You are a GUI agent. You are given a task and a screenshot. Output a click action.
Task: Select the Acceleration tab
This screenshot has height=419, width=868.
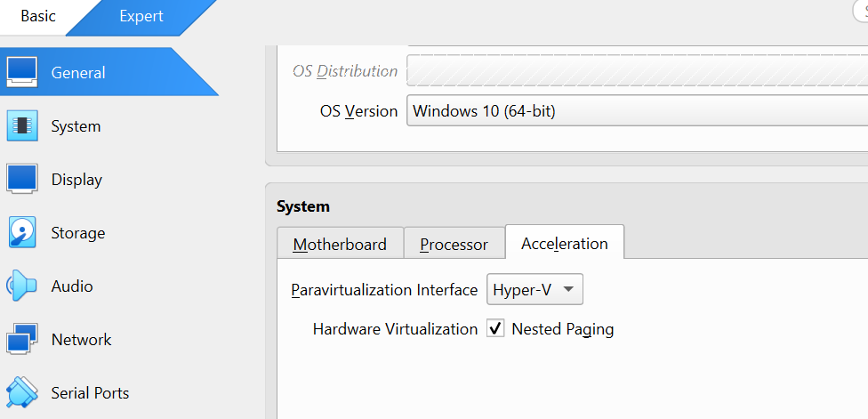565,243
